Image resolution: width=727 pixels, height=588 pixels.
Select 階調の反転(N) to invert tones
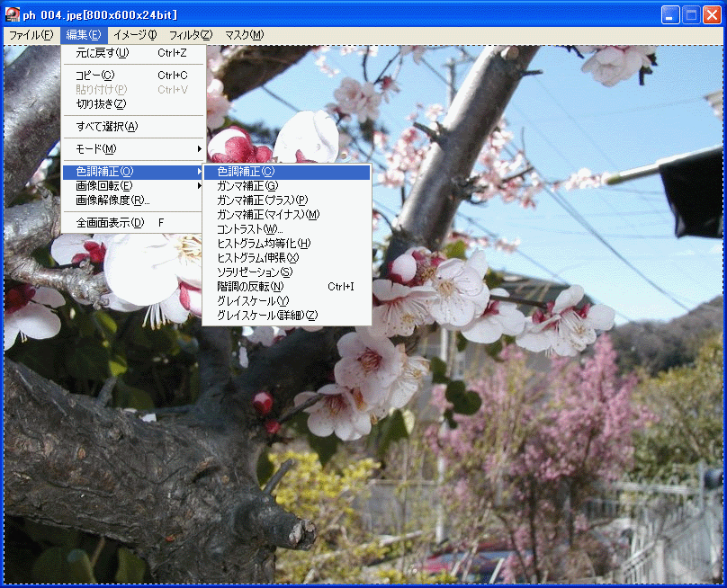[287, 287]
